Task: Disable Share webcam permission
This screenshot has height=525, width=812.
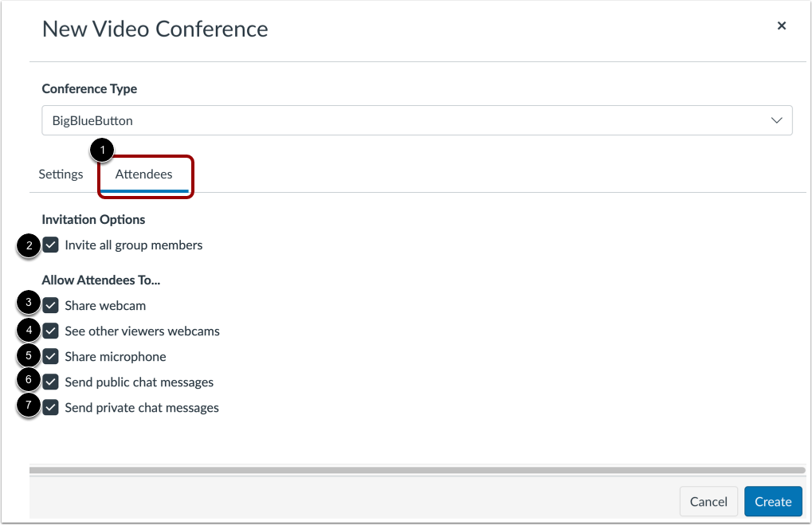Action: (x=51, y=305)
